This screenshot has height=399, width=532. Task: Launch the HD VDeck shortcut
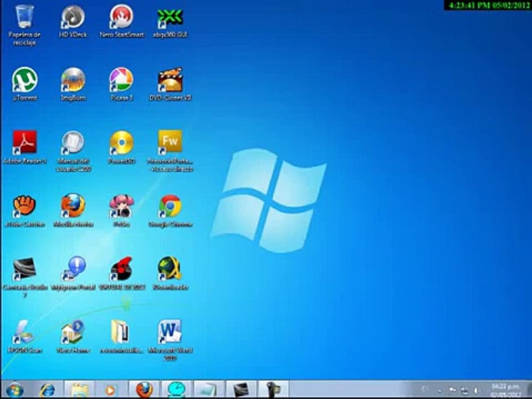coord(73,21)
